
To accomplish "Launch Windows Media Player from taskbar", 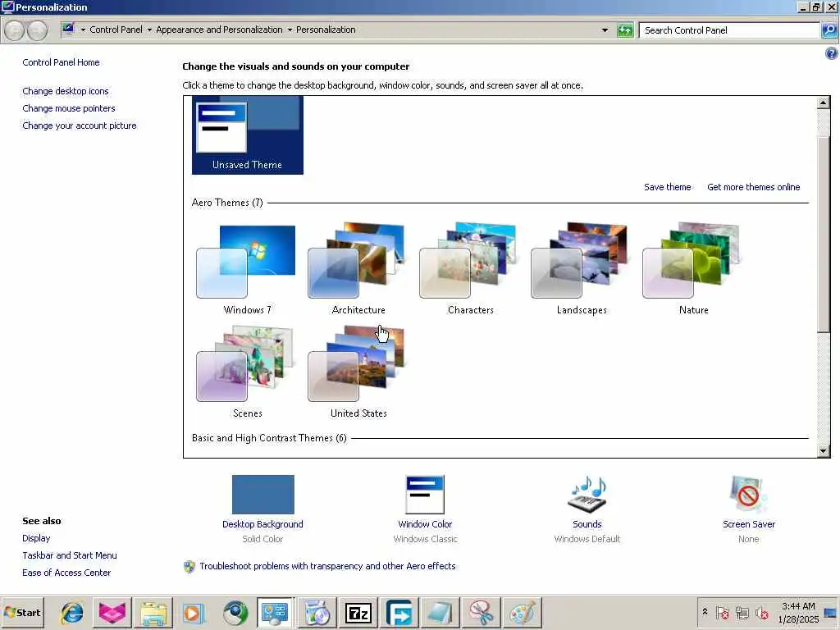I will point(194,612).
